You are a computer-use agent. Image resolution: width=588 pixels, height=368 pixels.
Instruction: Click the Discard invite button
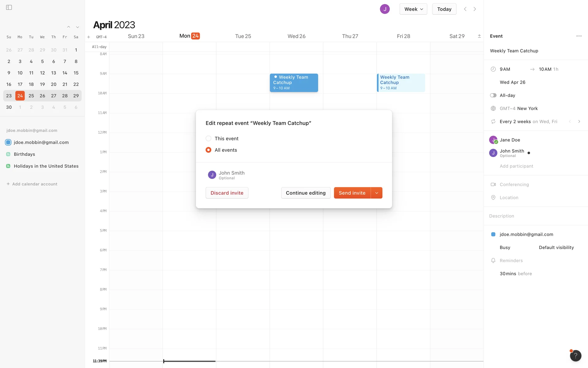(x=227, y=193)
